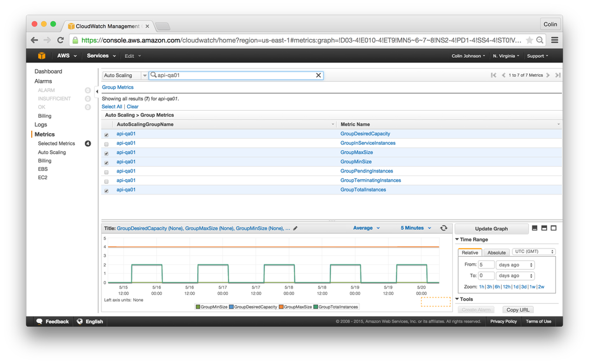Image resolution: width=589 pixels, height=364 pixels.
Task: Open Selected Metrics in the sidebar
Action: point(57,144)
